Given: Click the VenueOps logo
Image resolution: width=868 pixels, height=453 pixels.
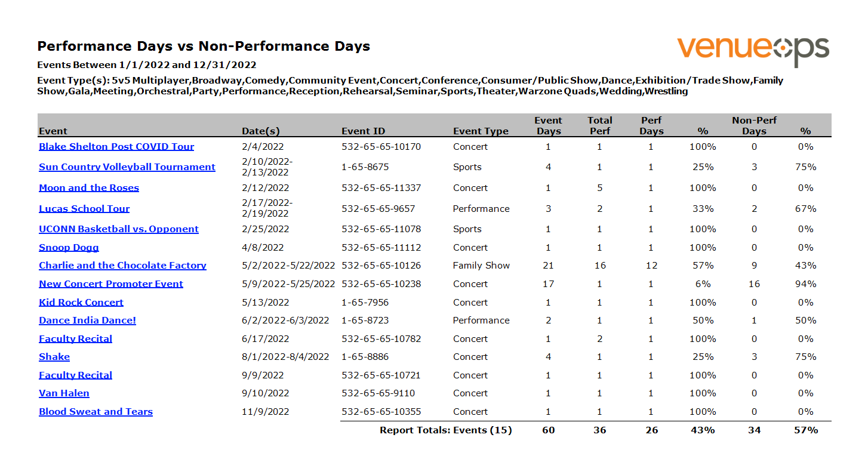Looking at the screenshot, I should click(x=753, y=50).
